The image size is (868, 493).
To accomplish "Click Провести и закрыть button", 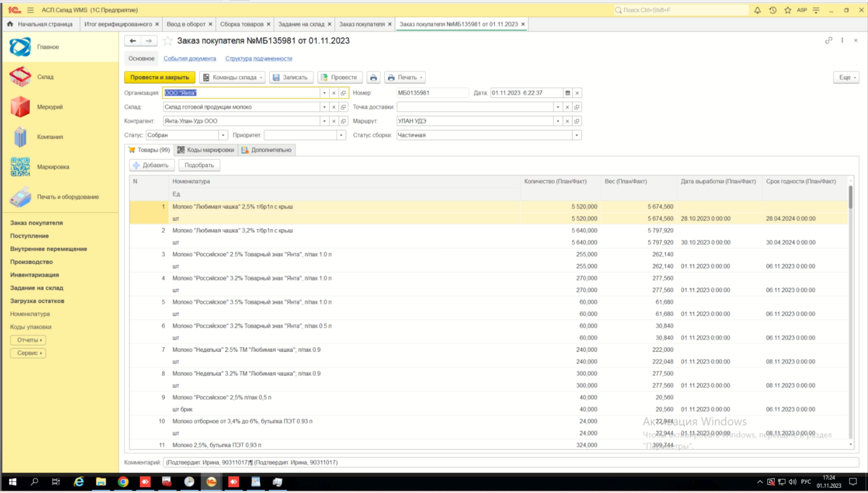I will [160, 77].
